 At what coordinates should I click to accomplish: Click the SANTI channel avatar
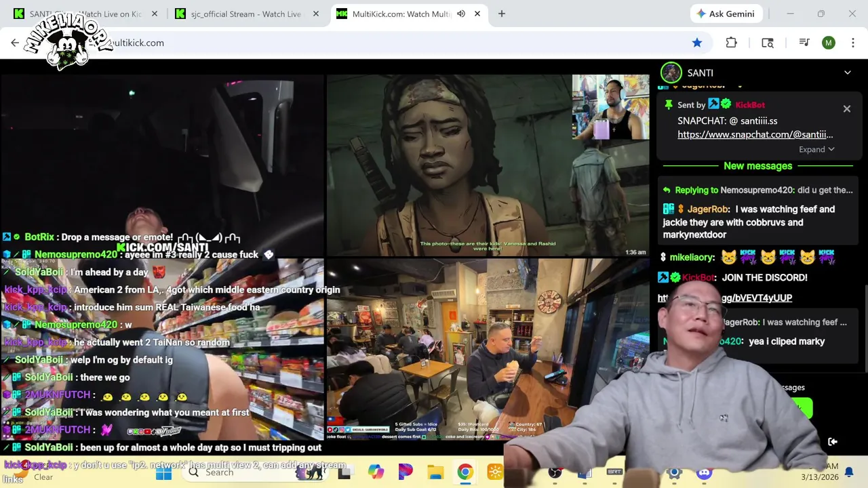(x=671, y=73)
